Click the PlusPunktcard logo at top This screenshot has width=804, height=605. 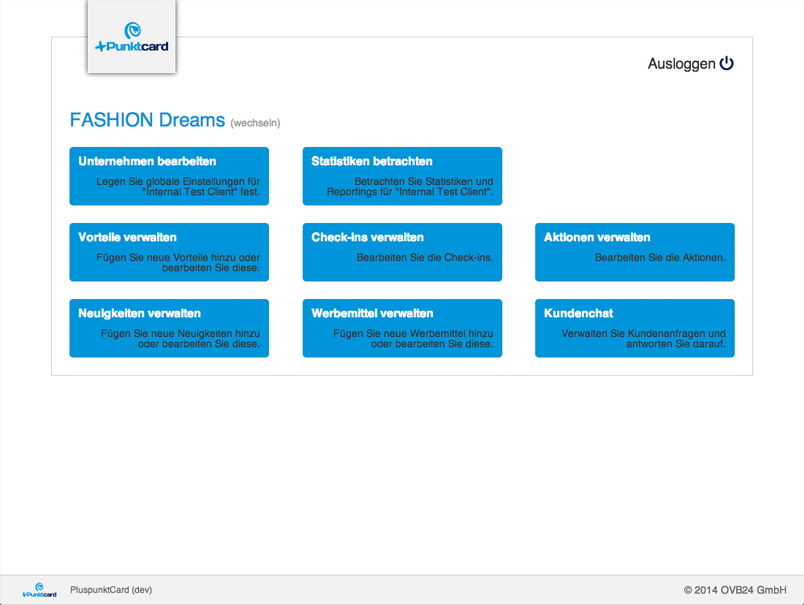[x=132, y=37]
